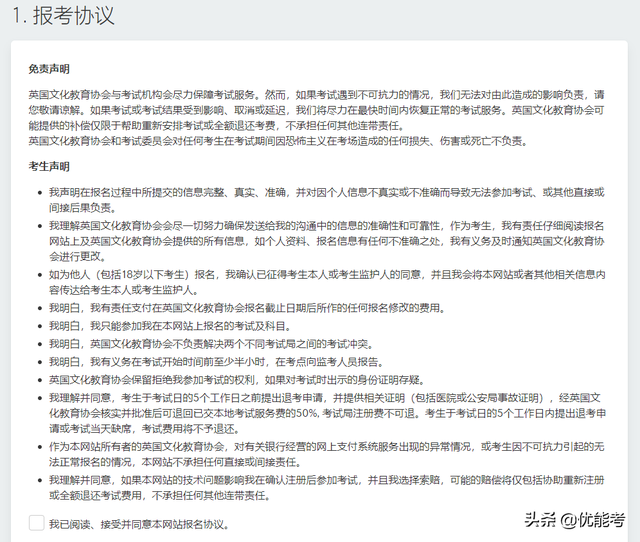Click the paragraph starting 英国文化教育协会与考试机构会尽力保障
Screen dimensions: 640x542
click(x=316, y=110)
